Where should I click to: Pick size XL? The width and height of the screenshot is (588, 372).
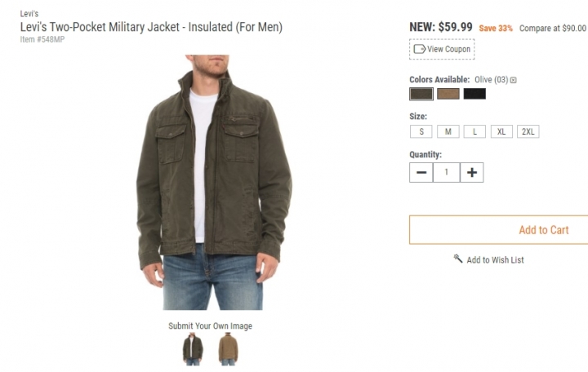[x=501, y=131]
